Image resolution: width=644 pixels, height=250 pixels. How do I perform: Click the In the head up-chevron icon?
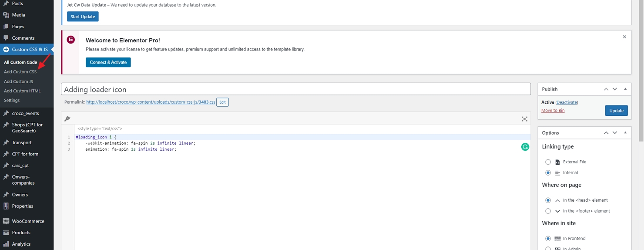coord(558,200)
